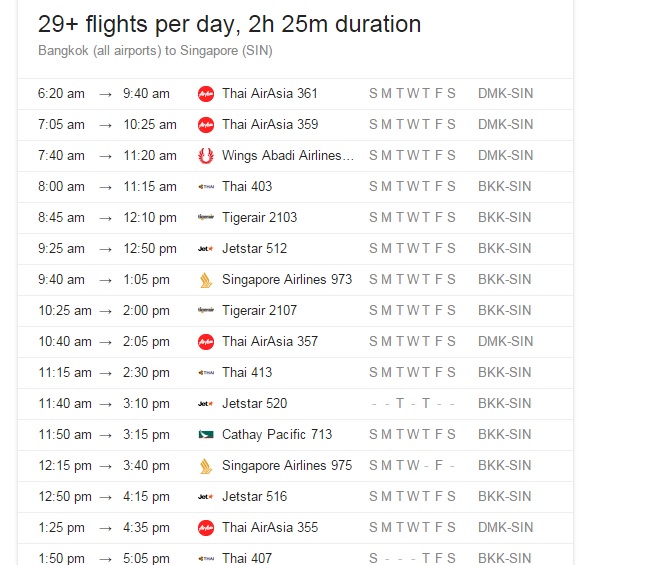Click the Thai AirAsia 355 logo icon

pyautogui.click(x=206, y=528)
